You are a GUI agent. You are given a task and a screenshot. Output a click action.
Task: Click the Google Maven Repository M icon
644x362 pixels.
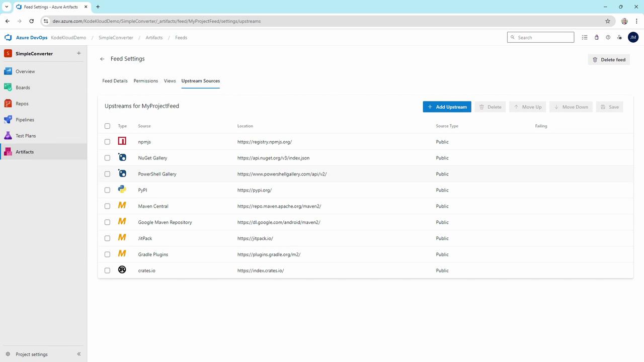tap(122, 222)
